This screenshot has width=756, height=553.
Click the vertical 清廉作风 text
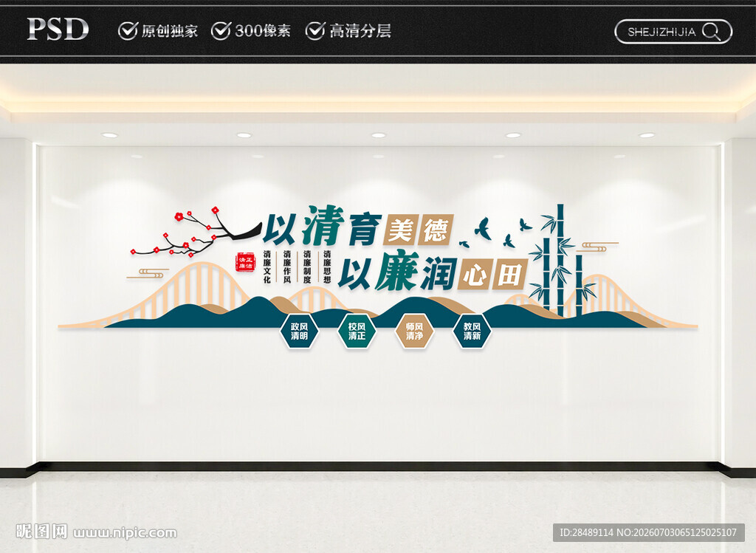tap(287, 266)
